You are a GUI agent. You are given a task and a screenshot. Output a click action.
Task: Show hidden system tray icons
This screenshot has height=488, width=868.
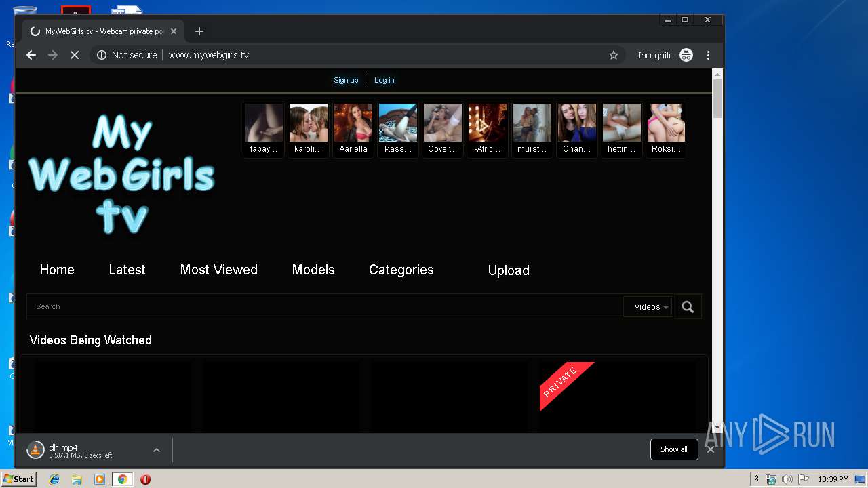click(x=756, y=479)
